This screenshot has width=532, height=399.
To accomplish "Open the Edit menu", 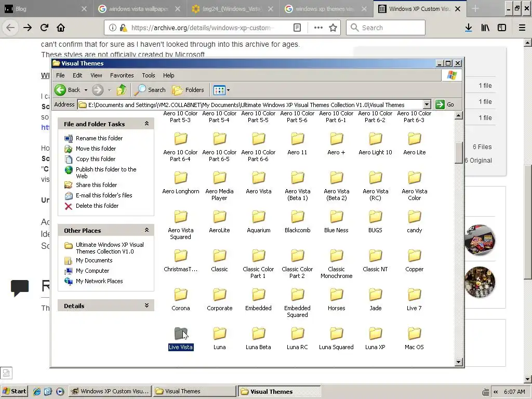I will pyautogui.click(x=77, y=75).
